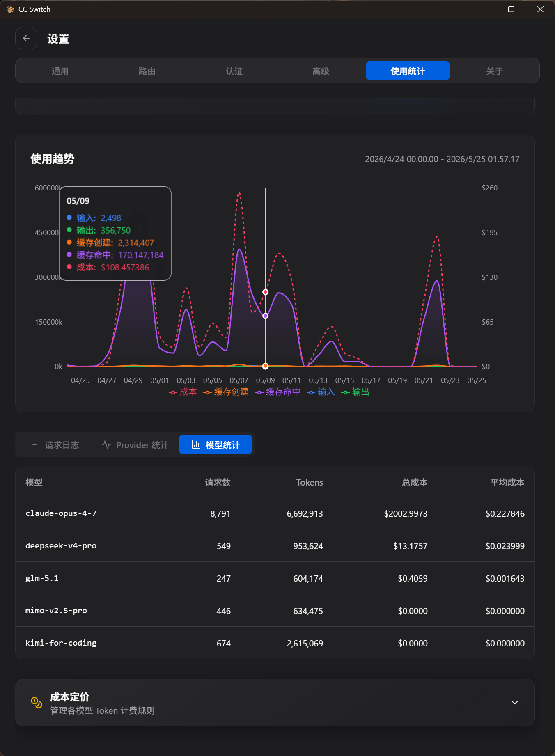
Task: Click the claude-opus-4-7 model name
Action: tap(61, 513)
